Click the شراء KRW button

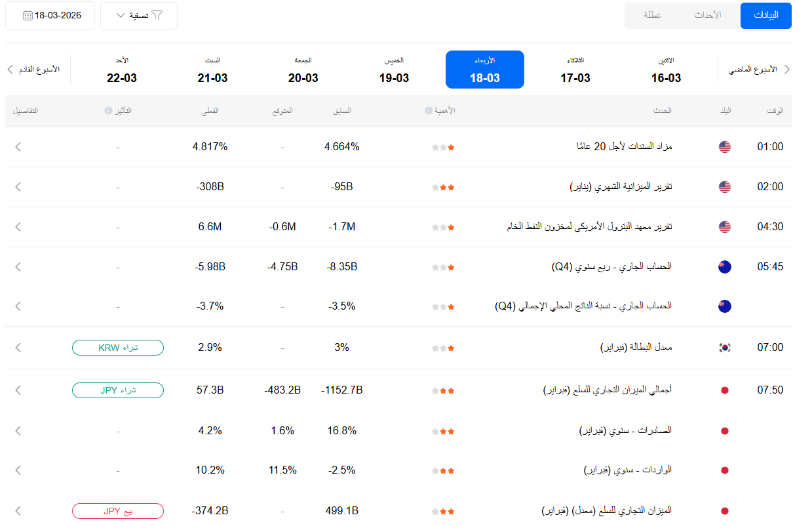click(118, 348)
